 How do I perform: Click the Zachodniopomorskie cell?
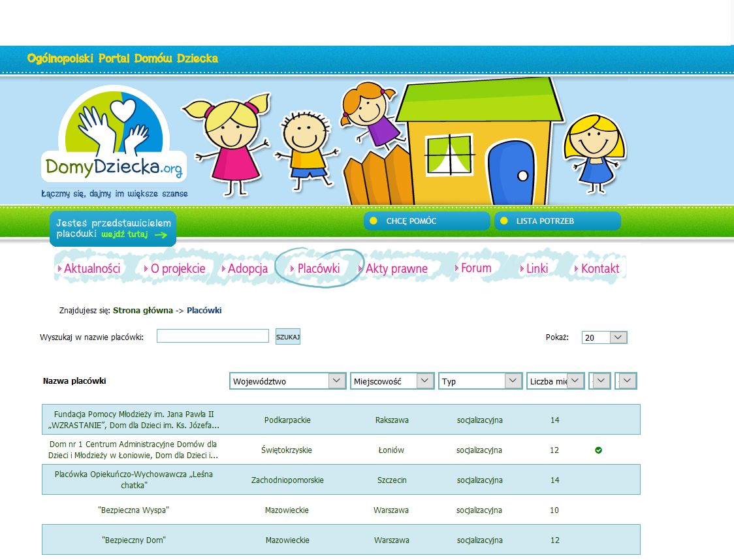(287, 480)
